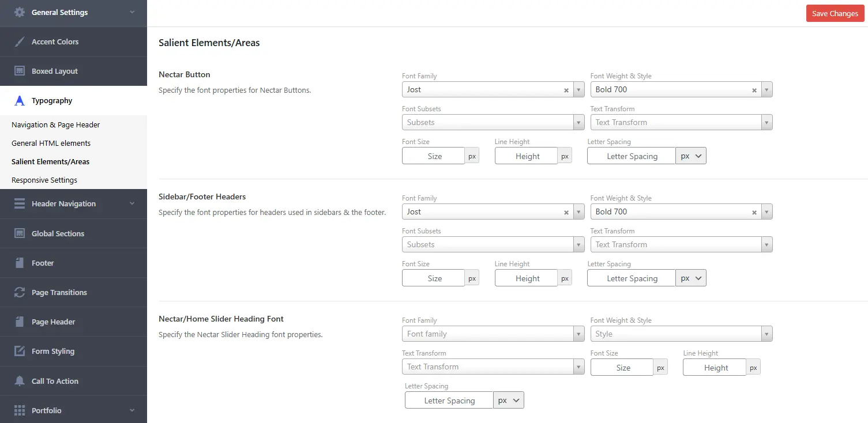Clear Jost font in Nectar Button
The height and width of the screenshot is (423, 868).
[566, 90]
